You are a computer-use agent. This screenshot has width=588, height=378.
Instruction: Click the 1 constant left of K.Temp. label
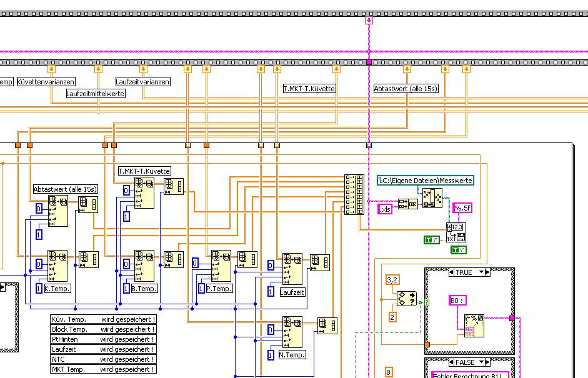[39, 289]
